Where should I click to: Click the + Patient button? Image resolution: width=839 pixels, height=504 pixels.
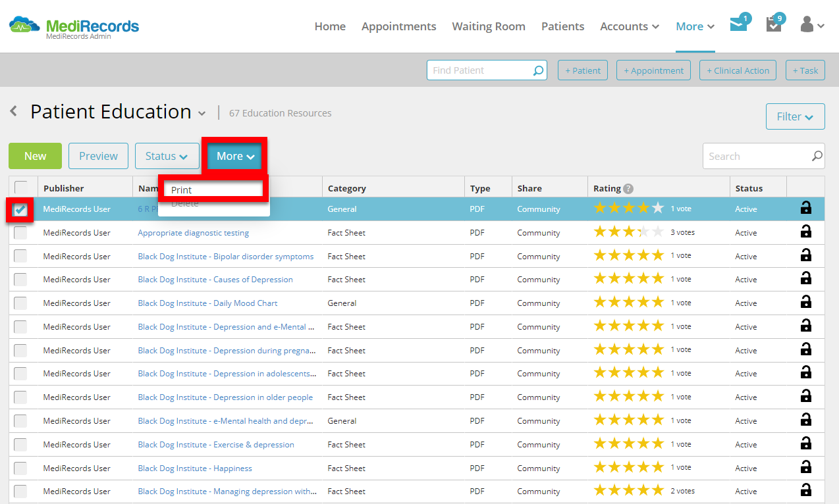582,70
